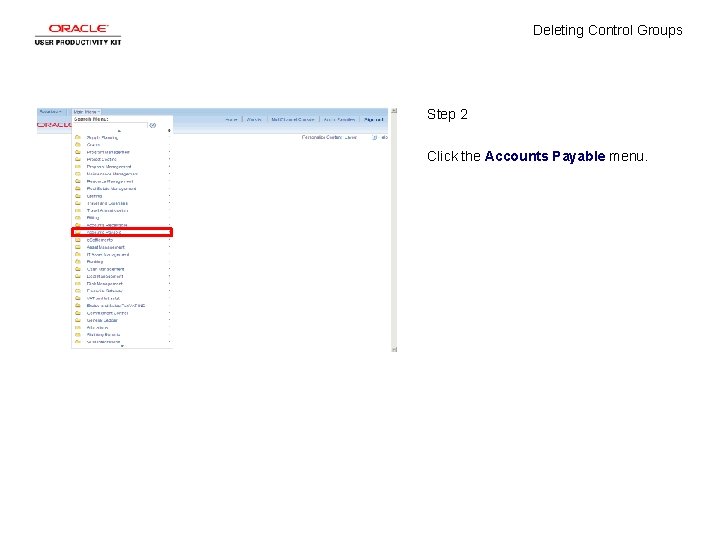Click the Proposal Management folder icon
The width and height of the screenshot is (720, 540).
point(78,167)
